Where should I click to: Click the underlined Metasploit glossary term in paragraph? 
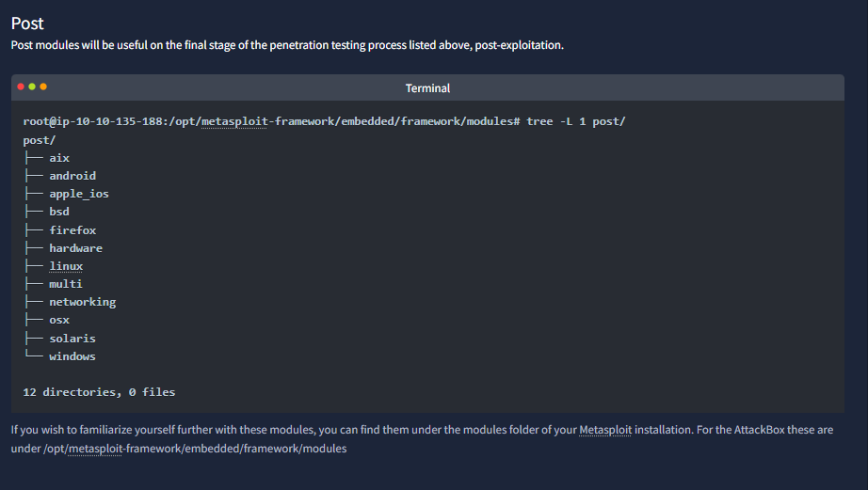tap(605, 430)
